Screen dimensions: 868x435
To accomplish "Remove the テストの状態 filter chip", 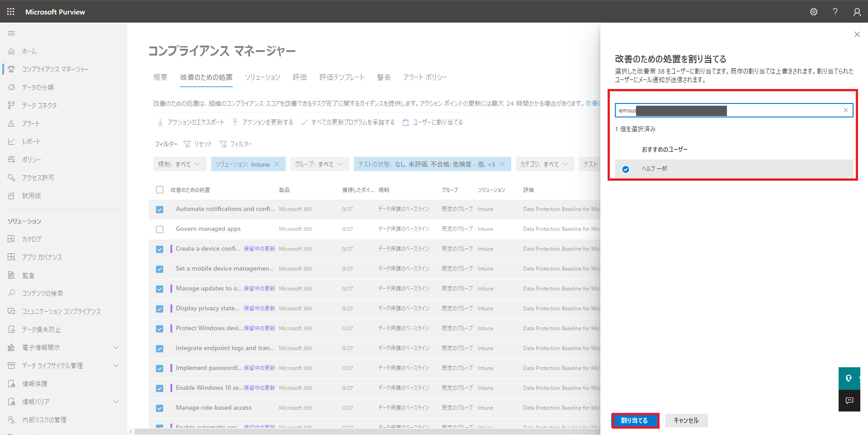I will click(502, 164).
